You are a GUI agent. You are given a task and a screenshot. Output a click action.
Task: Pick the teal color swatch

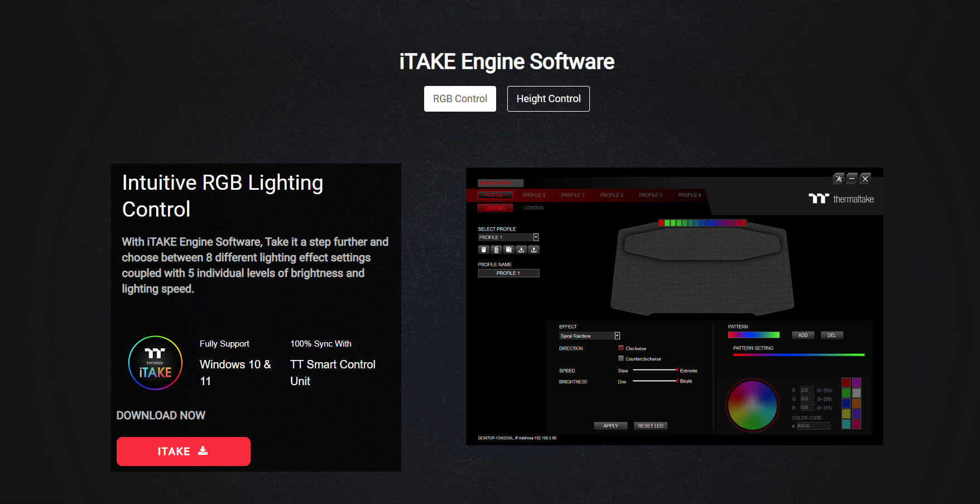pyautogui.click(x=846, y=424)
